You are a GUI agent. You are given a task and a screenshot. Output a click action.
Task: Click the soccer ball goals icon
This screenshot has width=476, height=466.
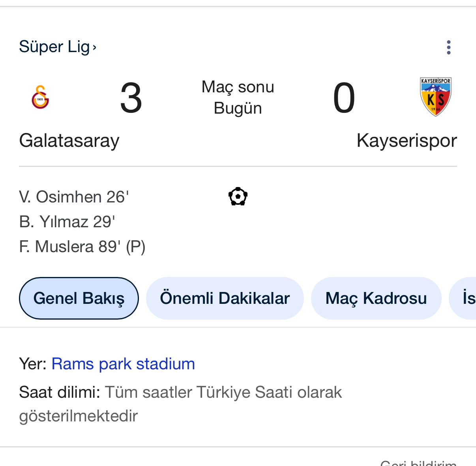[x=238, y=196]
